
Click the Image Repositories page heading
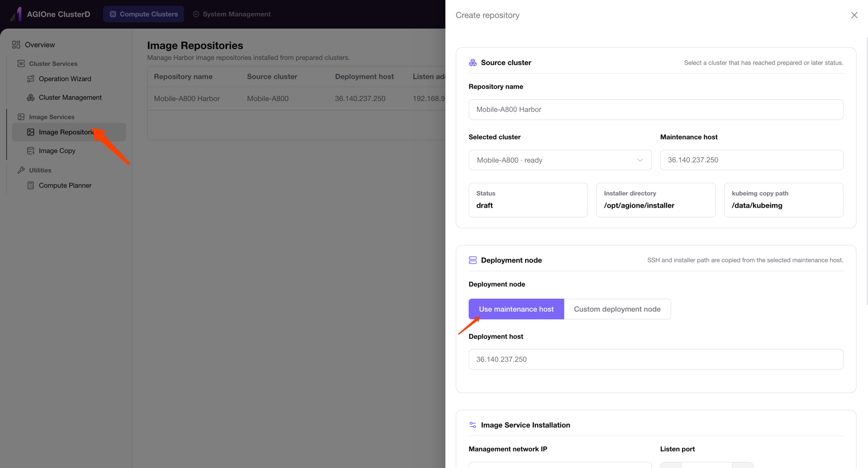tap(195, 46)
